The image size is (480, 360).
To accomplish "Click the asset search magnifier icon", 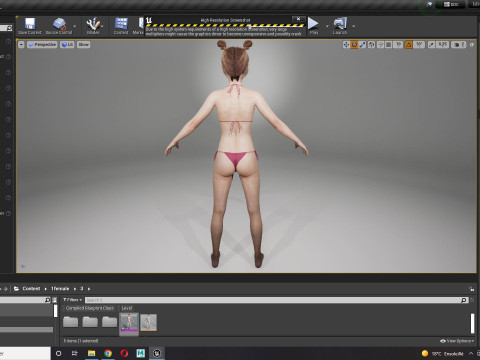I will coord(464,300).
